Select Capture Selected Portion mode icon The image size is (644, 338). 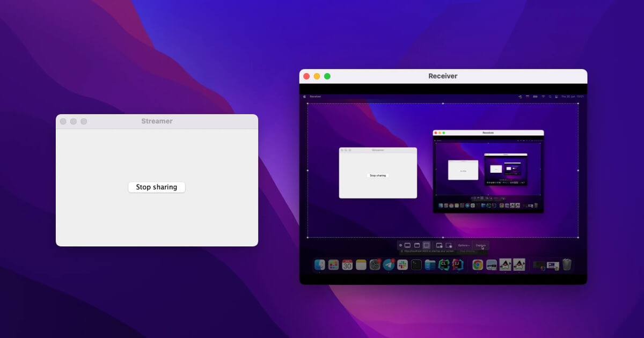click(426, 245)
